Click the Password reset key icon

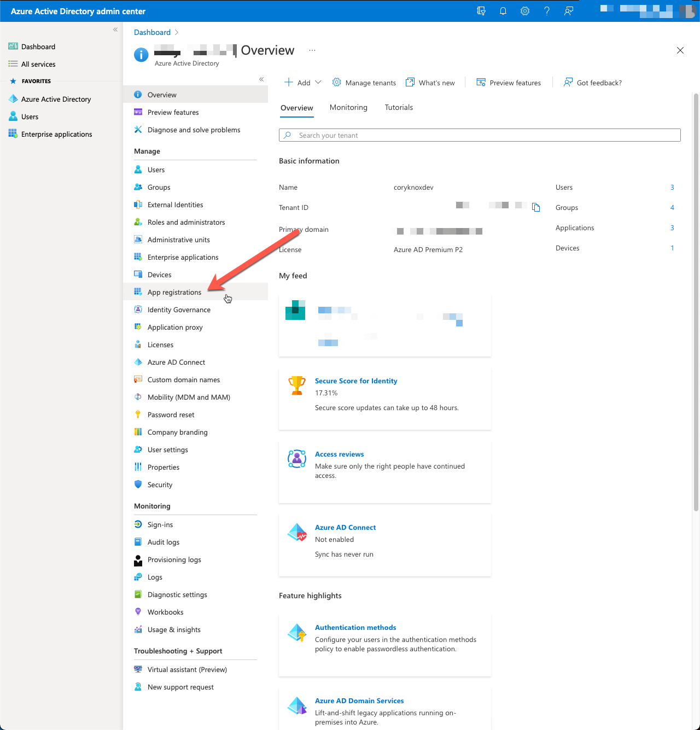138,414
